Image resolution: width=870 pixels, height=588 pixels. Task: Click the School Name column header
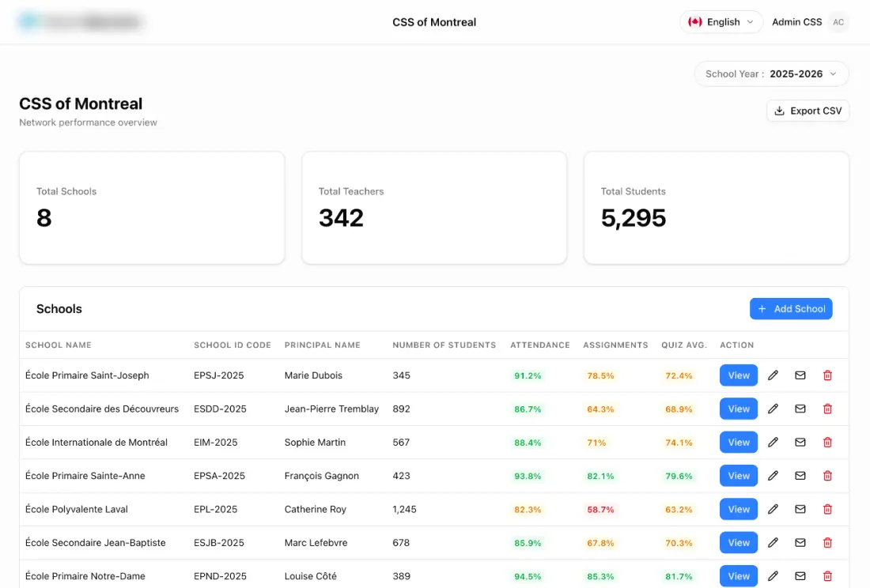(x=59, y=345)
